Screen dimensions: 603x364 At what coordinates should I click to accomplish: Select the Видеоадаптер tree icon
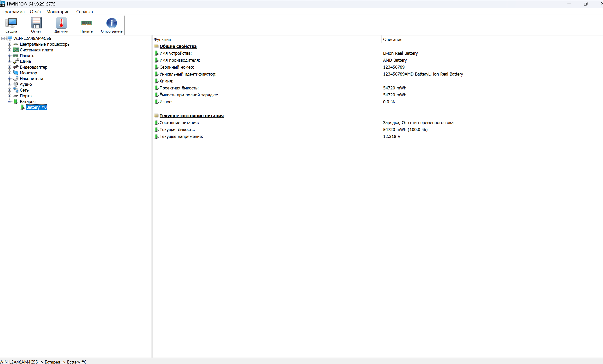coord(16,67)
